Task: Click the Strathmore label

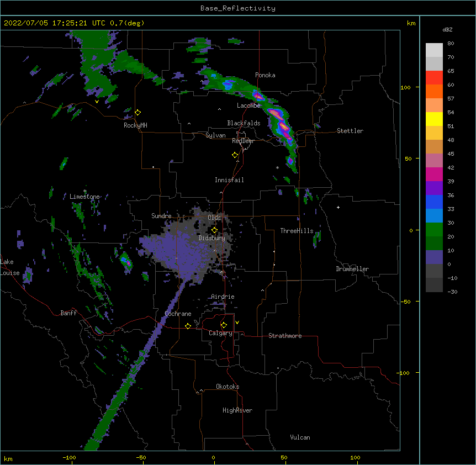Action: (285, 336)
